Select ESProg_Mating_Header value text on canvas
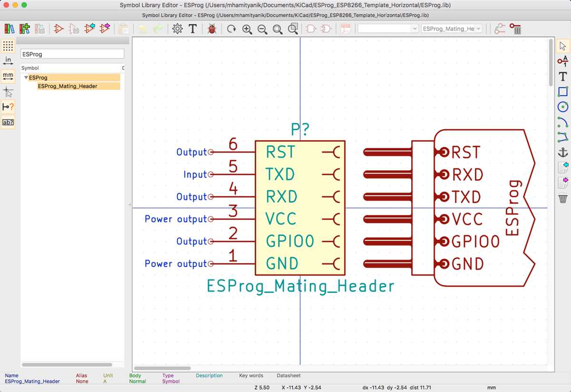 (300, 286)
